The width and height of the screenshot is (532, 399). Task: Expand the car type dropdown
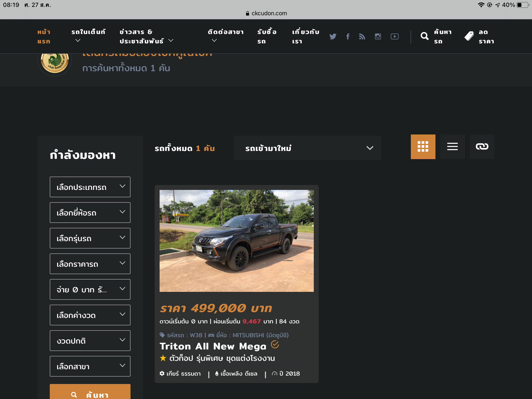click(x=90, y=187)
